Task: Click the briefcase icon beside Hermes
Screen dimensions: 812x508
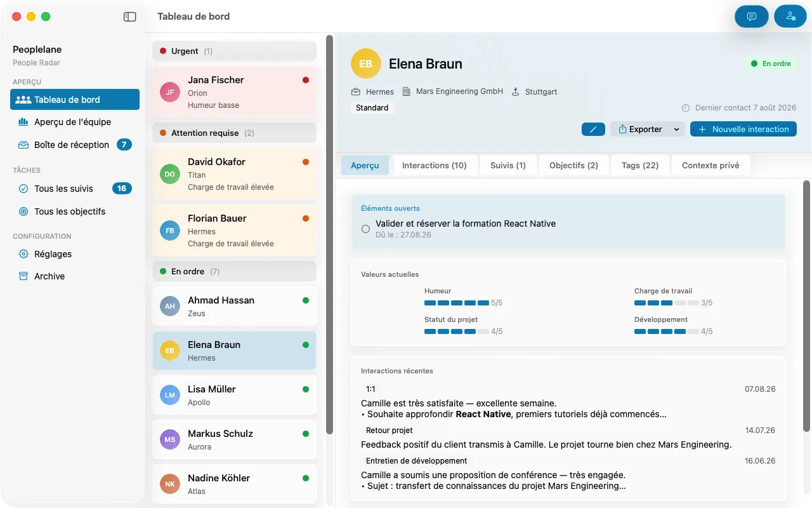Action: pyautogui.click(x=356, y=92)
